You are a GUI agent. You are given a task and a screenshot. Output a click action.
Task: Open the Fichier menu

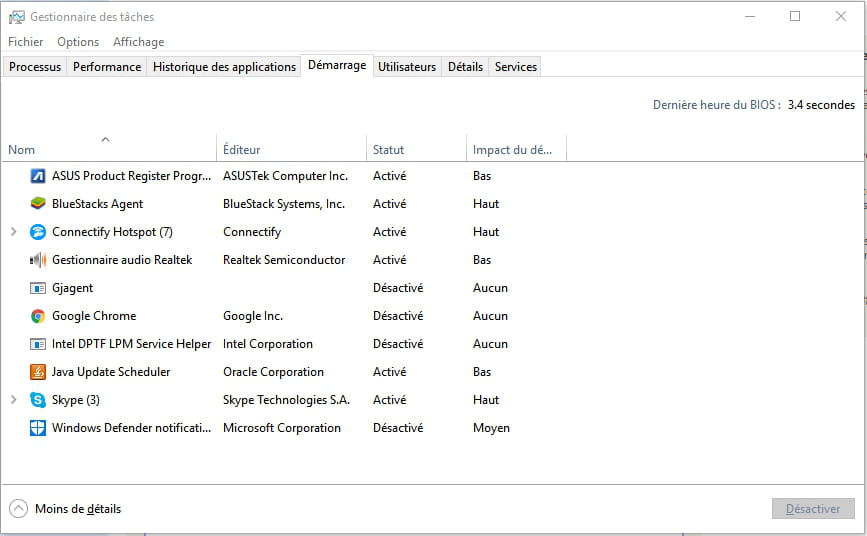click(x=25, y=42)
